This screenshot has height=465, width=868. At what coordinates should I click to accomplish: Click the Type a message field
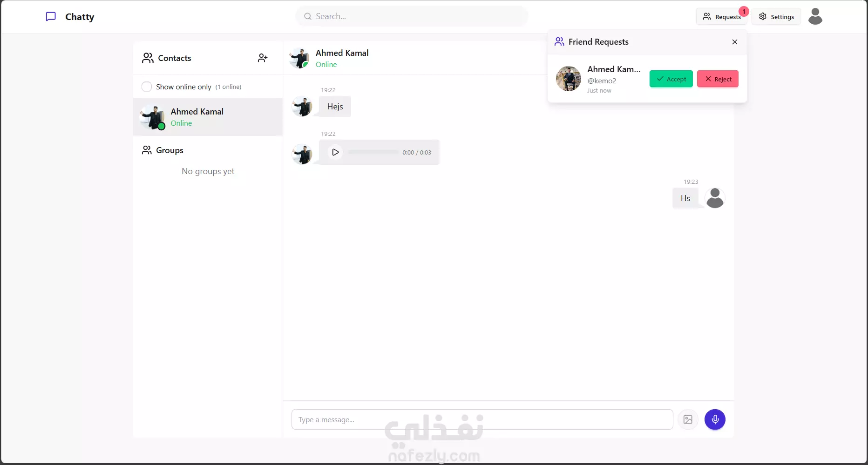point(482,419)
